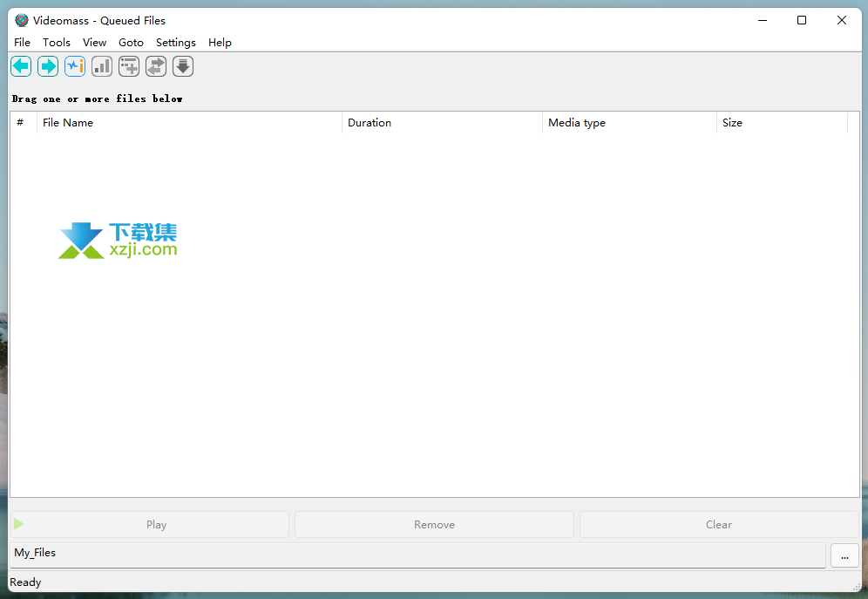The image size is (868, 599).
Task: Click the Videomass app icon in title bar
Action: (x=22, y=20)
